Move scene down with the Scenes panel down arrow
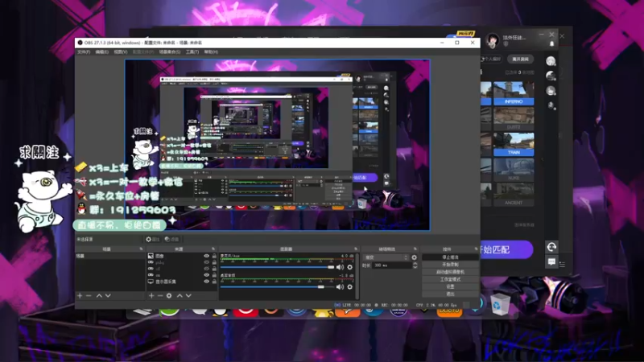Viewport: 644px width, 362px height. 108,295
